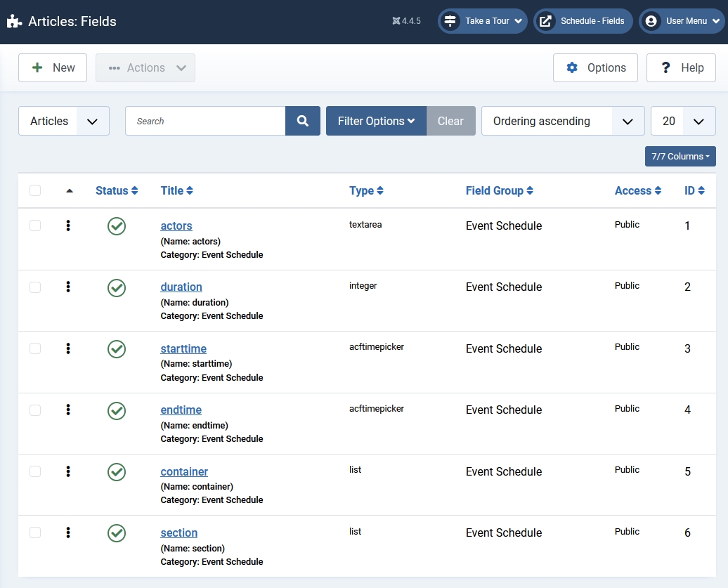Open the 7/7 Columns dropdown

pos(680,156)
